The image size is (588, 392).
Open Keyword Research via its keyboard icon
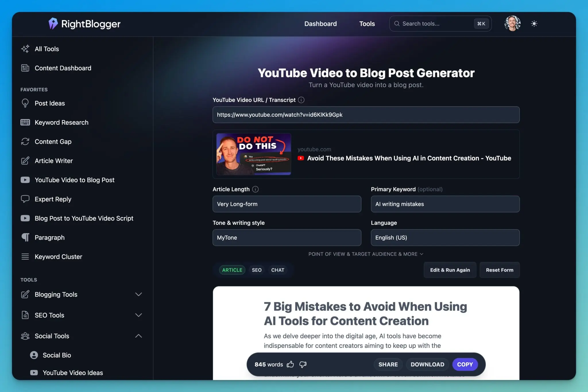[25, 122]
